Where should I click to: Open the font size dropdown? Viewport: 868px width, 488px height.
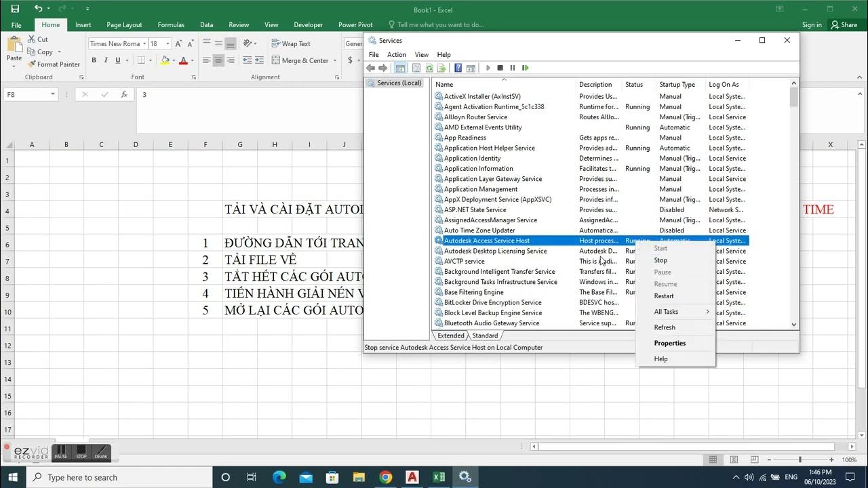[168, 43]
